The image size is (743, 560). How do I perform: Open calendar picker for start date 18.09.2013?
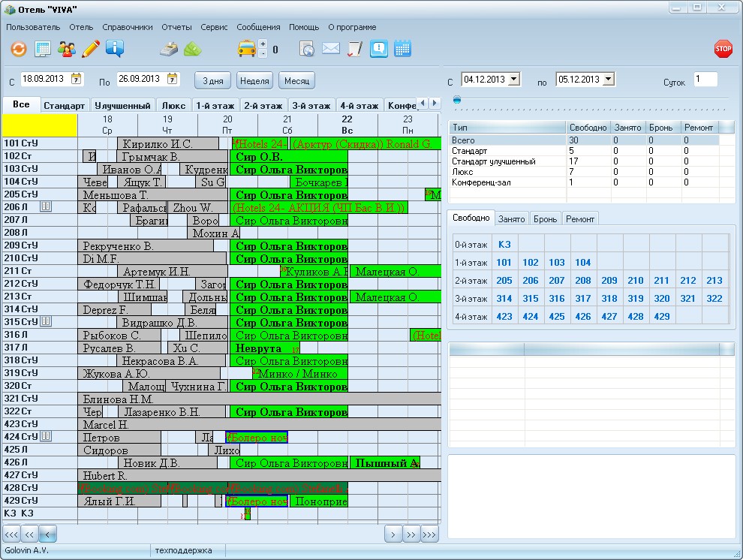[x=77, y=79]
